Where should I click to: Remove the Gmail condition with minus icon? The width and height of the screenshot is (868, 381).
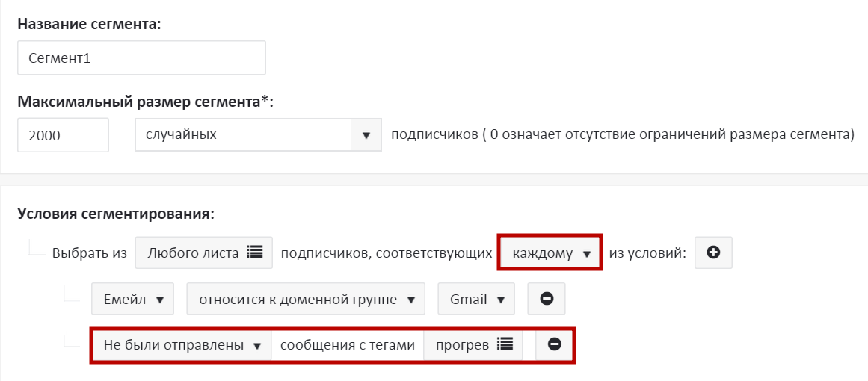[x=547, y=299]
